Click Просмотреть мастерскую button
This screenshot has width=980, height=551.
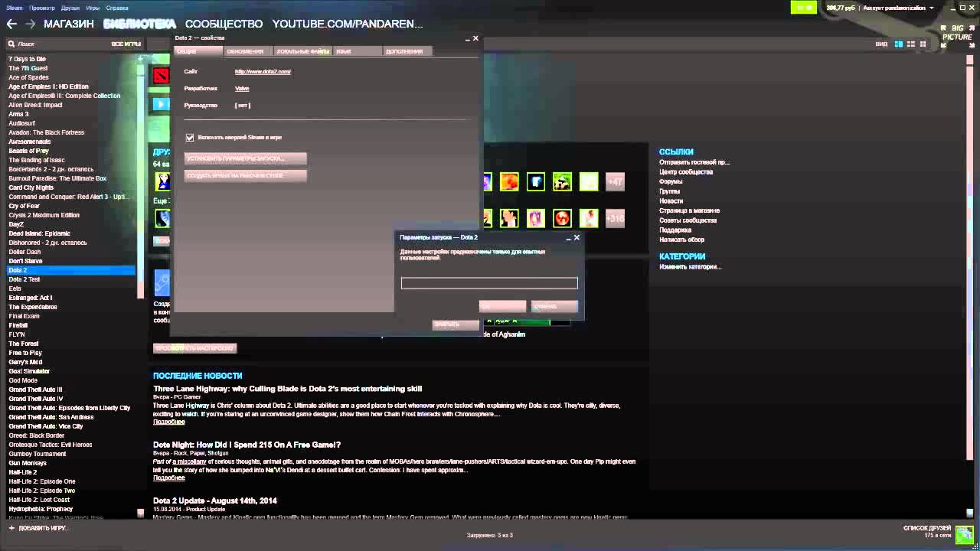pos(194,348)
